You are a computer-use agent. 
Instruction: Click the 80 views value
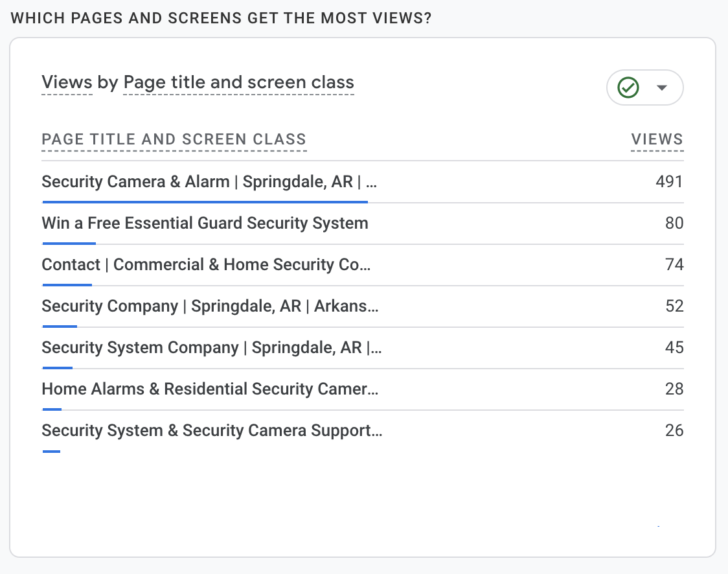[x=674, y=223]
